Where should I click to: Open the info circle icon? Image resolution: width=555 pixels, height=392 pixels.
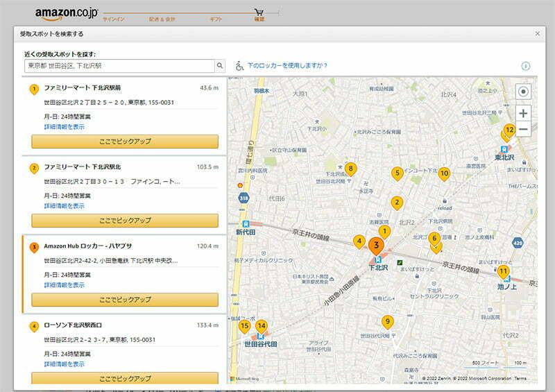coord(526,66)
